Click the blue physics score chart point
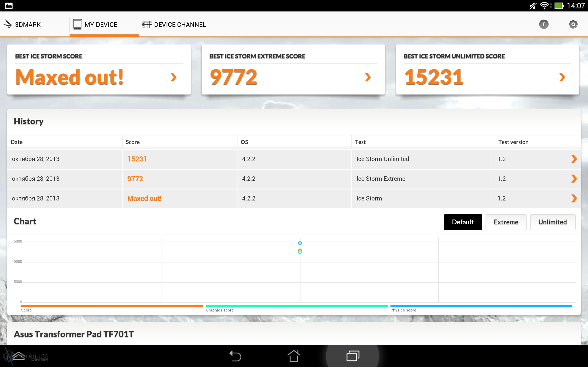This screenshot has height=367, width=588. [x=300, y=243]
